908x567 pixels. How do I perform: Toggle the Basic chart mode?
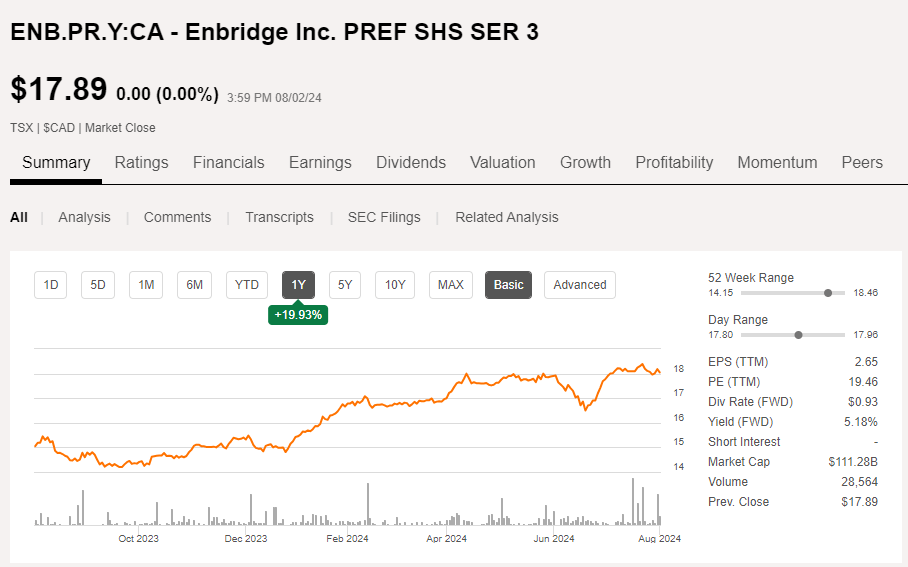[508, 285]
